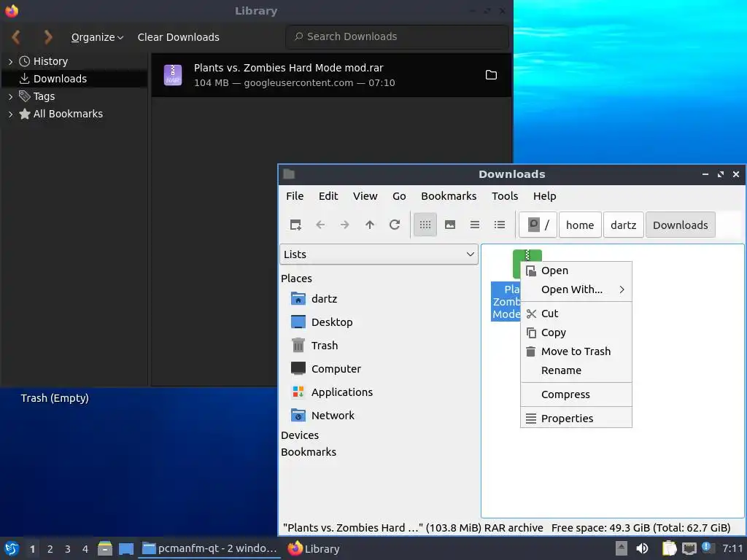Open the Lubuntu start menu
Screen dimensions: 747x560
(12, 548)
